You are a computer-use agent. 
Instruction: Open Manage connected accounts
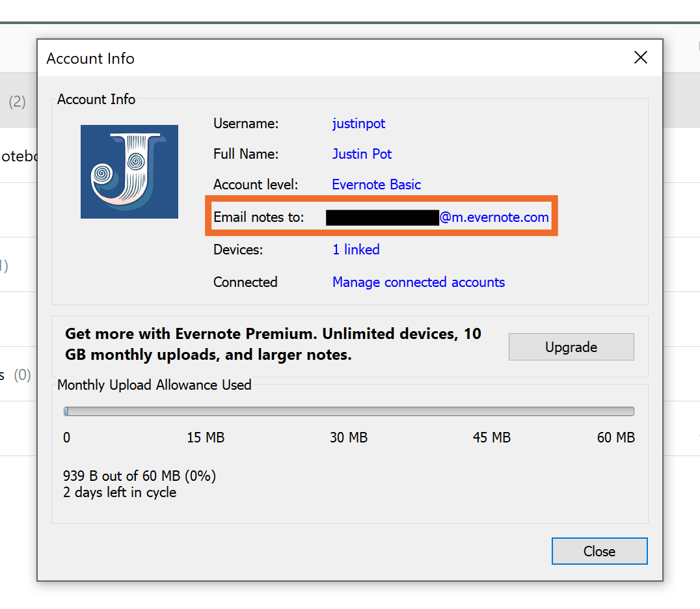(x=418, y=282)
